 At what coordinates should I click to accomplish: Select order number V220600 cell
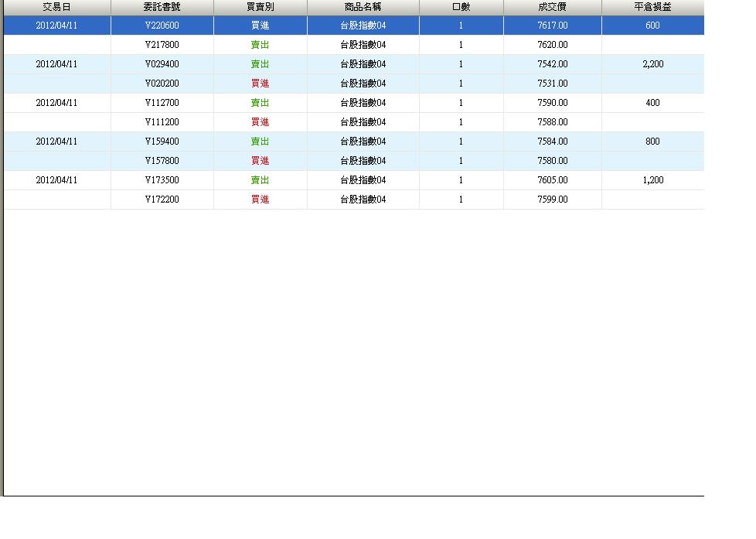[162, 26]
